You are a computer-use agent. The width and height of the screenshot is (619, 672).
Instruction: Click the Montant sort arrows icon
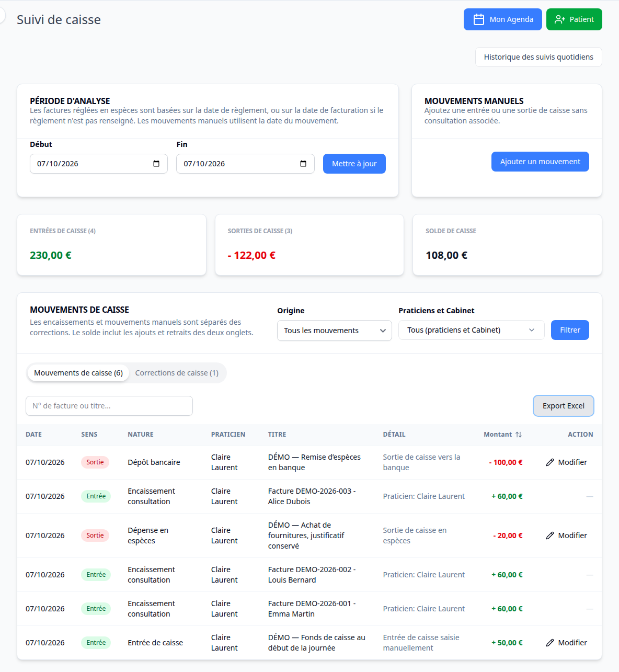click(x=519, y=435)
